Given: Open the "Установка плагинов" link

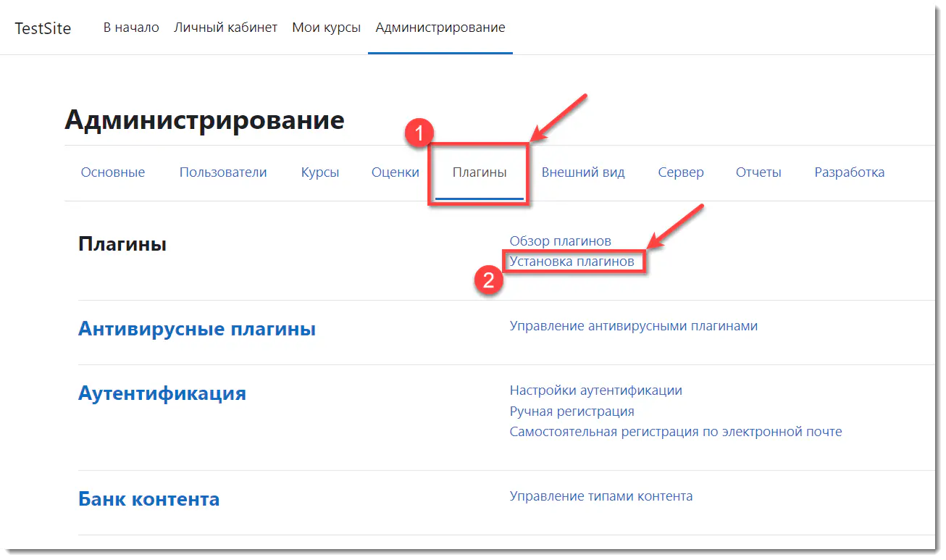Looking at the screenshot, I should (x=572, y=261).
